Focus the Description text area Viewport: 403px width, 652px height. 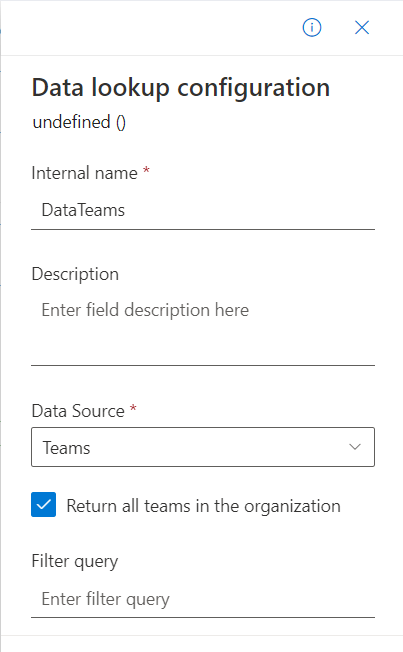(x=203, y=330)
